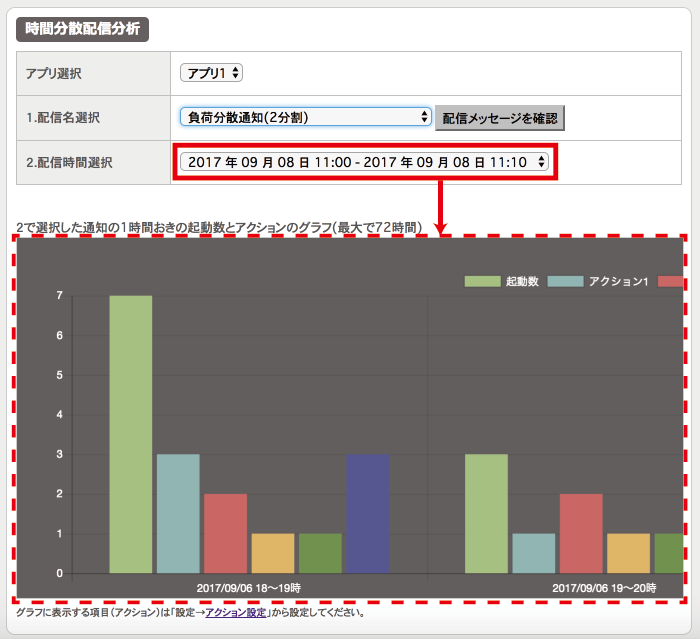Image resolution: width=700 pixels, height=639 pixels.
Task: Click the cut-off red legend swatch
Action: (x=671, y=281)
